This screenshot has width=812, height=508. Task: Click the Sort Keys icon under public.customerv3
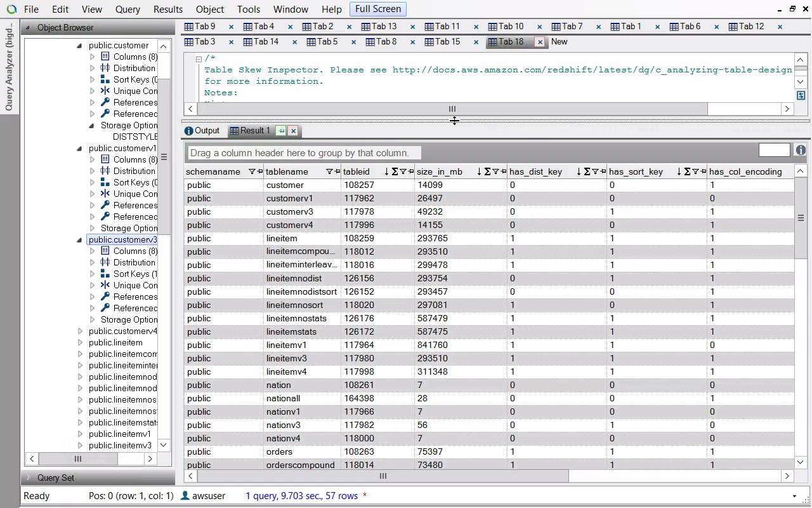(105, 274)
